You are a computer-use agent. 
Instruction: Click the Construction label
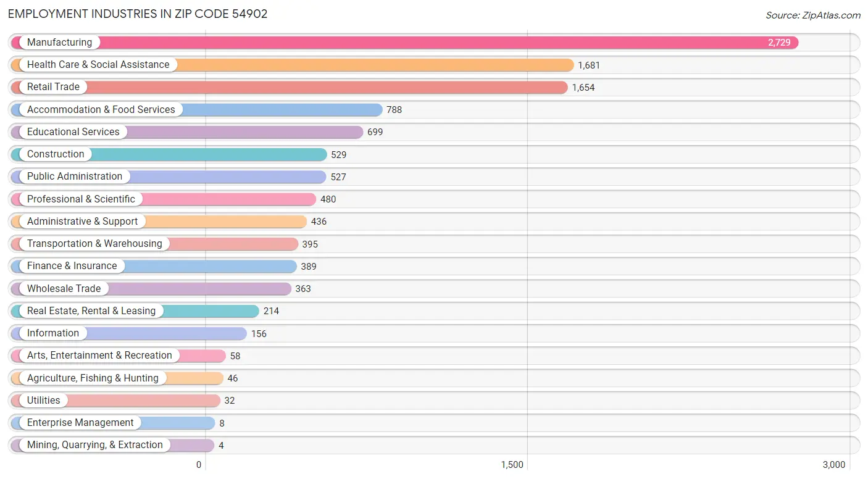(56, 154)
